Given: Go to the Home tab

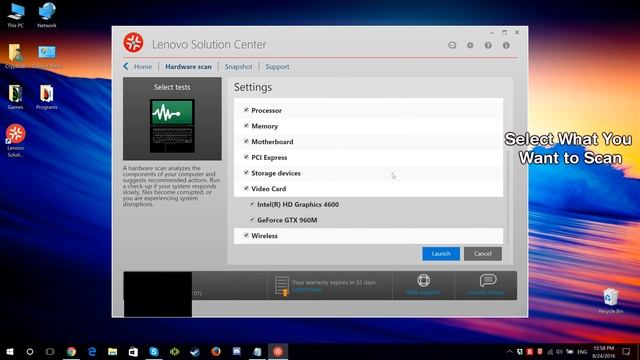Looking at the screenshot, I should coord(143,67).
